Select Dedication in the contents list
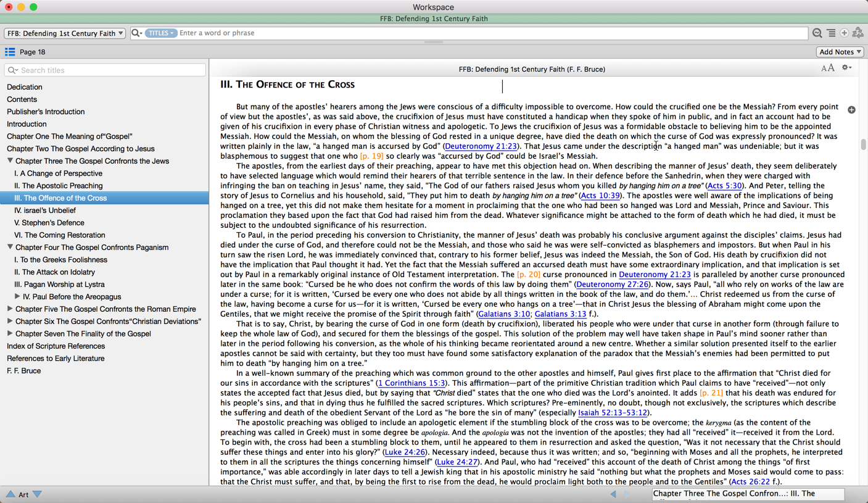Viewport: 868px width, 503px height. tap(25, 87)
